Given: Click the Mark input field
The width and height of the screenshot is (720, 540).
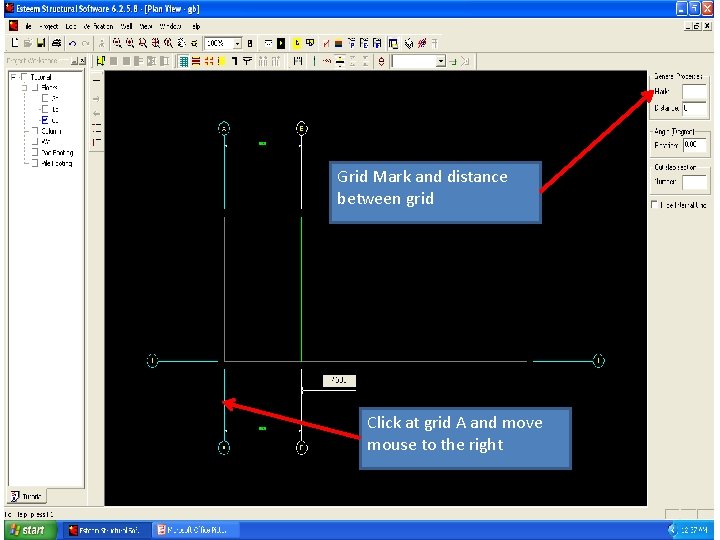Looking at the screenshot, I should pos(694,91).
